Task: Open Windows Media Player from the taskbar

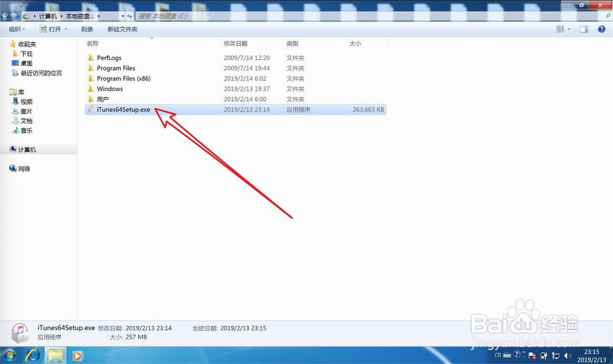Action: (x=77, y=355)
